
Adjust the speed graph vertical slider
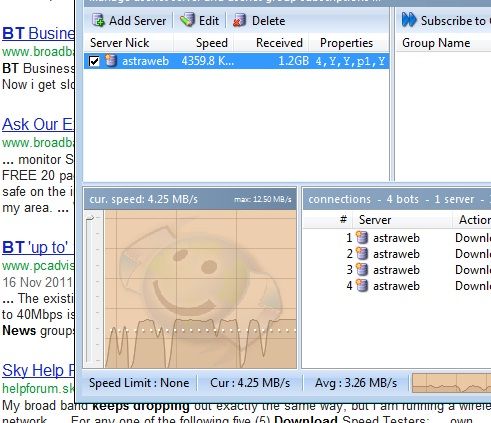tap(90, 219)
